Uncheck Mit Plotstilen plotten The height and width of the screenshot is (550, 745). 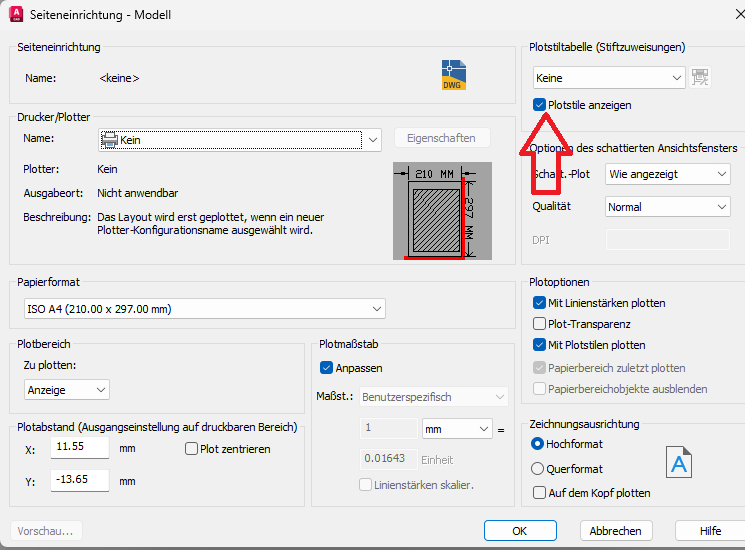(539, 345)
